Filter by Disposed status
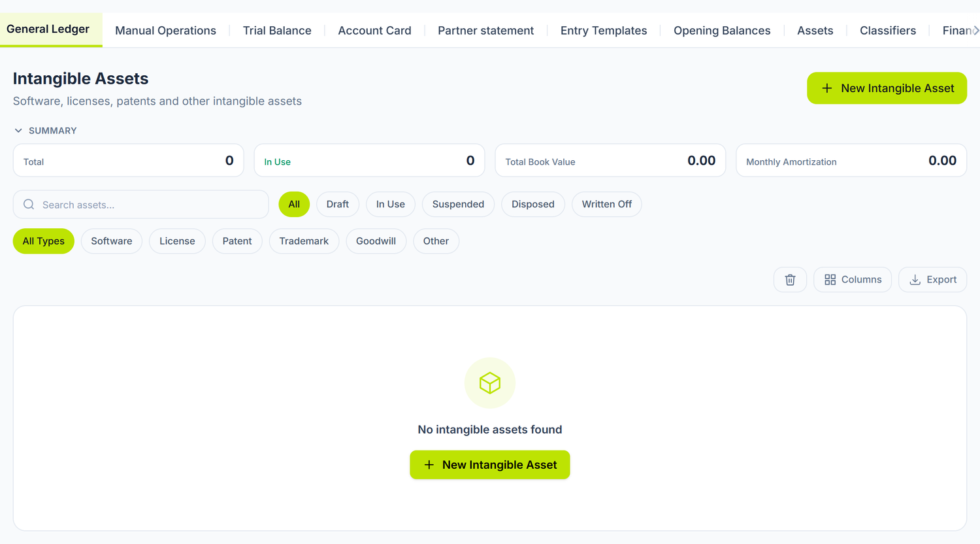This screenshot has width=980, height=544. 533,205
